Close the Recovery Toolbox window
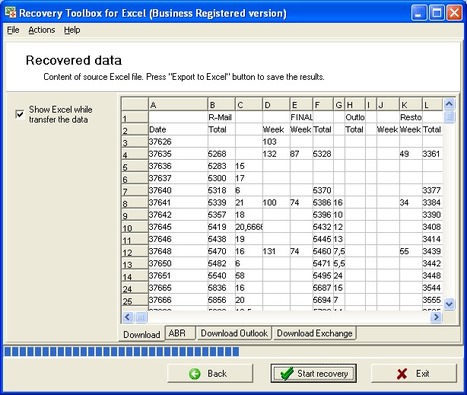 point(454,13)
